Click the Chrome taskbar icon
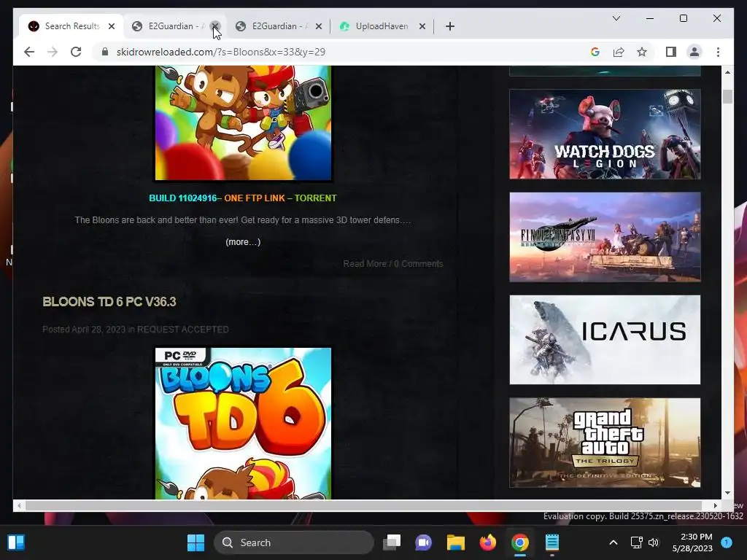 click(x=519, y=542)
